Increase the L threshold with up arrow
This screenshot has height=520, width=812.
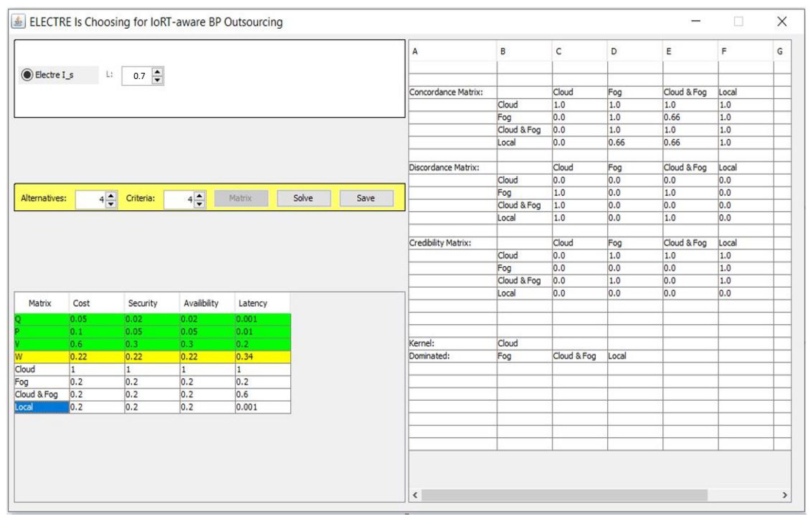157,72
